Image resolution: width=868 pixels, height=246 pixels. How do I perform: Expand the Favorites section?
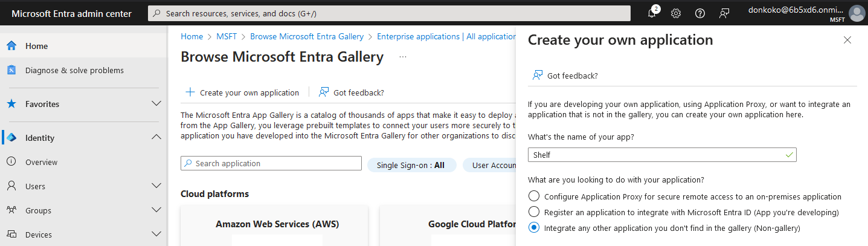click(x=156, y=104)
